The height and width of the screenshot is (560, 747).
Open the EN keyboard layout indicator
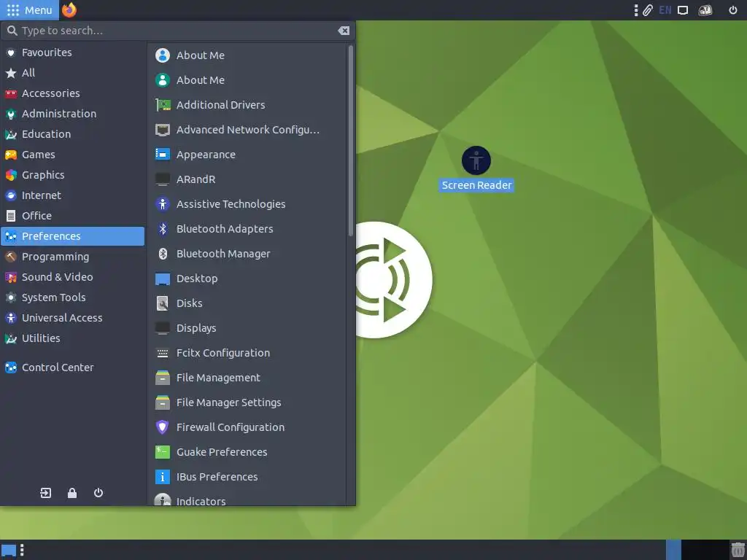click(665, 10)
